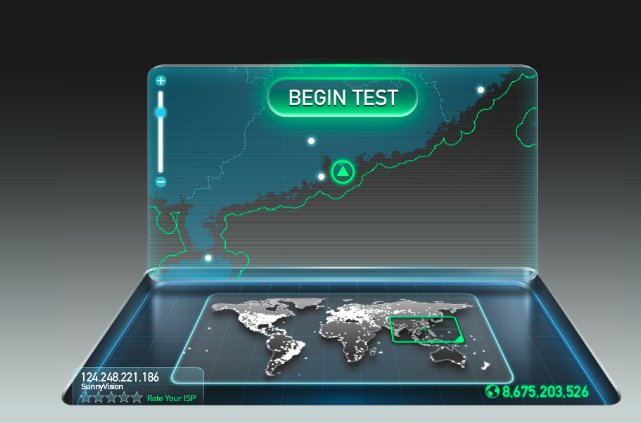Click the 8,675,203,526 tests counter
Viewport: 641px width, 423px height.
(x=545, y=392)
